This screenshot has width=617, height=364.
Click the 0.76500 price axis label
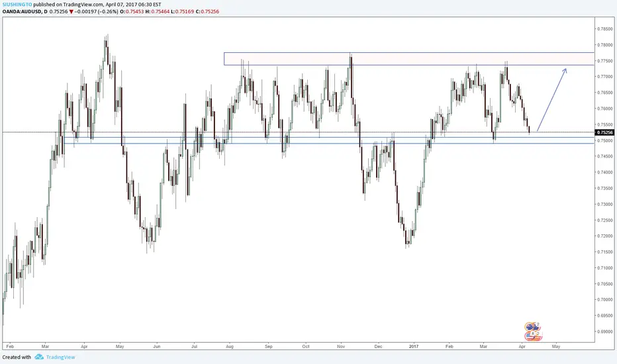coord(605,93)
